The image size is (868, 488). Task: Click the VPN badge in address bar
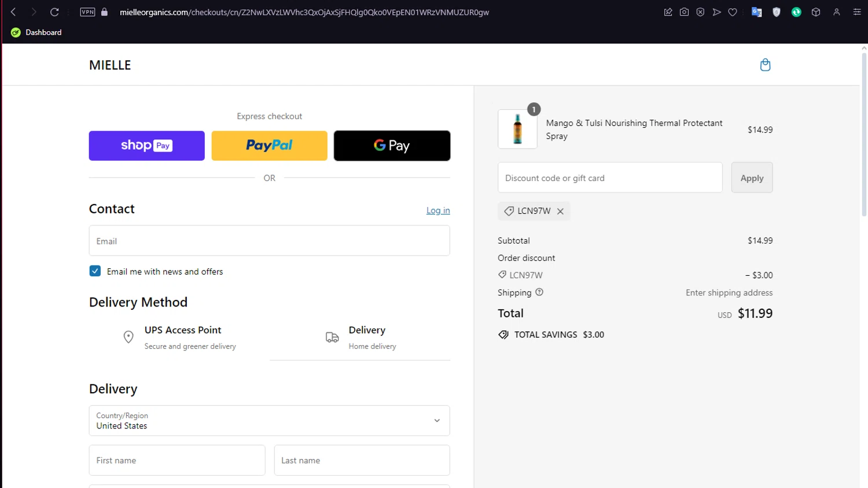(87, 12)
